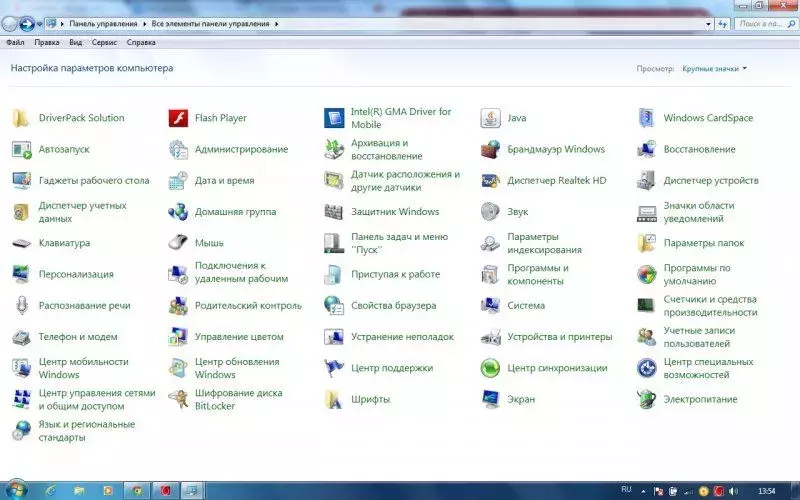Open the Управление цветом icon
Image resolution: width=800 pixels, height=500 pixels.
[x=178, y=337]
